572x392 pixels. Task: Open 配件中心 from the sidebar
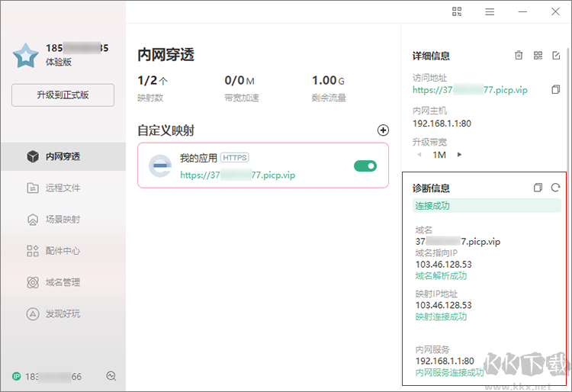[63, 251]
